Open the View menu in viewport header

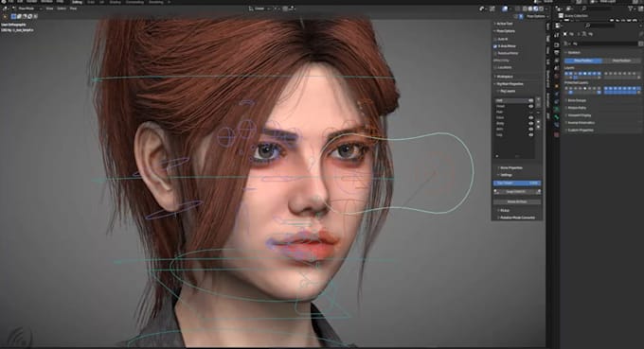[x=49, y=9]
